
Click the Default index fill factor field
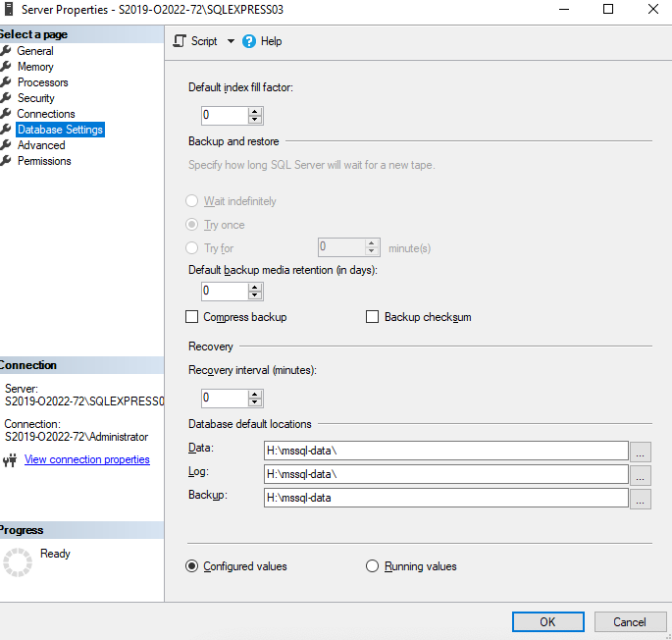pos(225,116)
